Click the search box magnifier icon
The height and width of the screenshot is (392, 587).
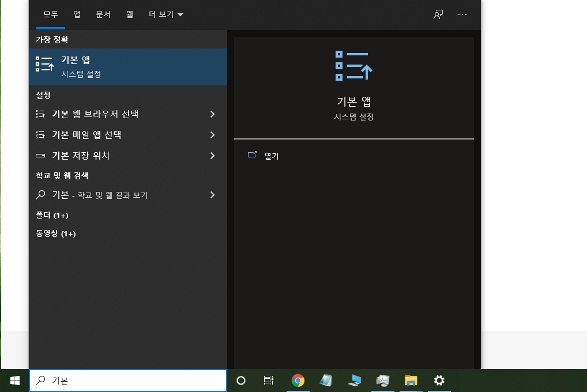tap(40, 380)
